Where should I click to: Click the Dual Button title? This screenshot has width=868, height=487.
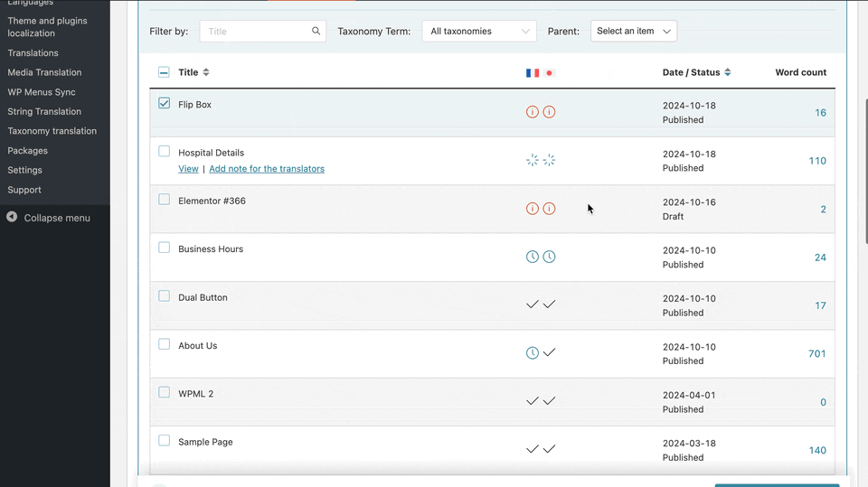pyautogui.click(x=203, y=297)
